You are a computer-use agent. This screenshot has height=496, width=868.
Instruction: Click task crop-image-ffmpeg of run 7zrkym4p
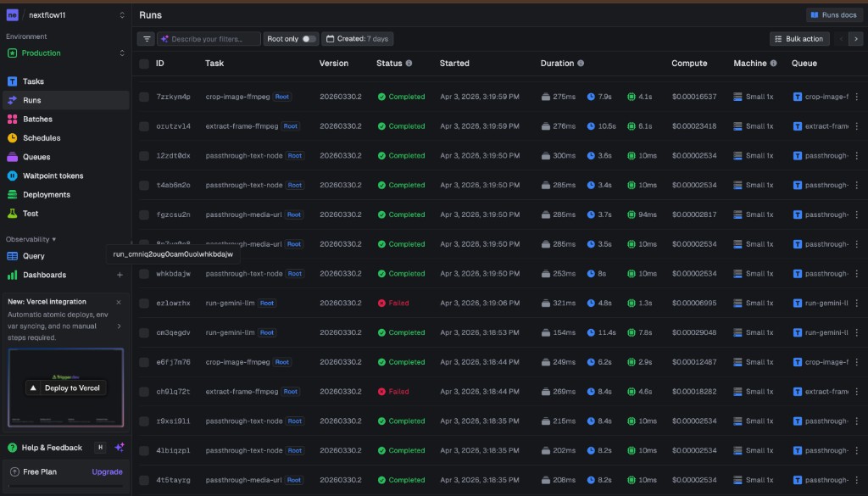click(237, 97)
